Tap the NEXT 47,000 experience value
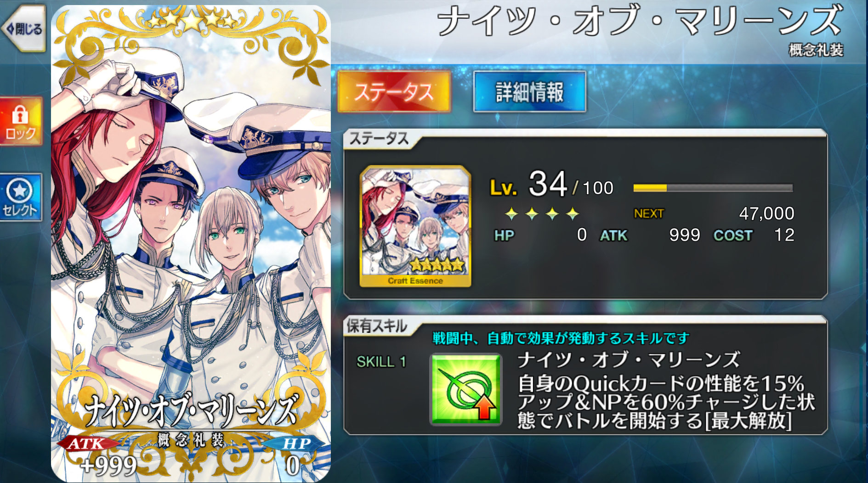The width and height of the screenshot is (868, 483). 766,213
